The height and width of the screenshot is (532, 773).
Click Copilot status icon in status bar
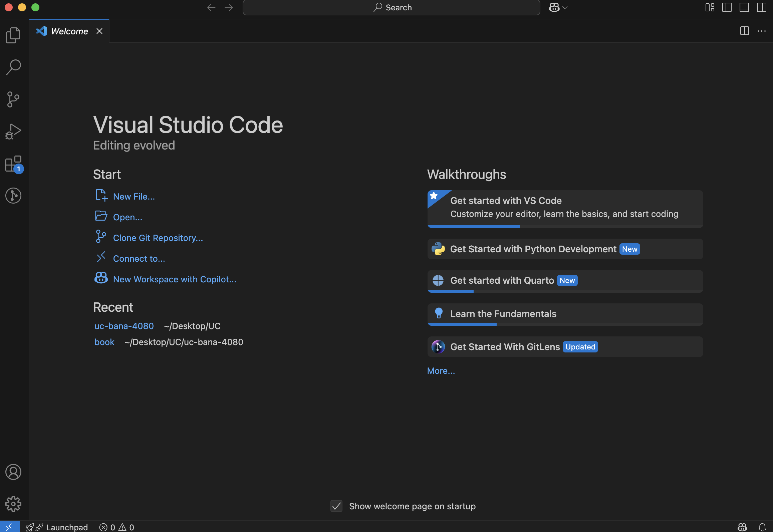742,527
